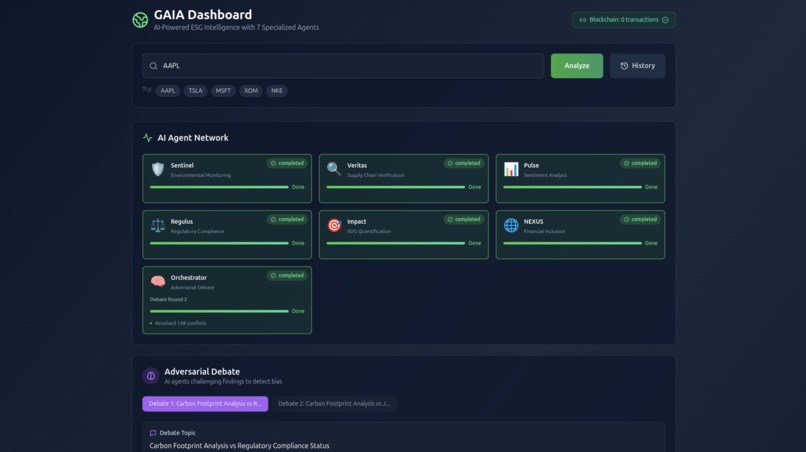Click the NEXUS agent name
This screenshot has width=806, height=452.
click(533, 222)
